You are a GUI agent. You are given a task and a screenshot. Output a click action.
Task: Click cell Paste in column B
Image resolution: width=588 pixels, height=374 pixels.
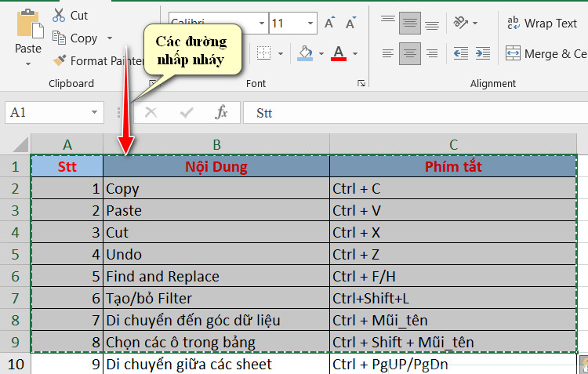coord(216,210)
